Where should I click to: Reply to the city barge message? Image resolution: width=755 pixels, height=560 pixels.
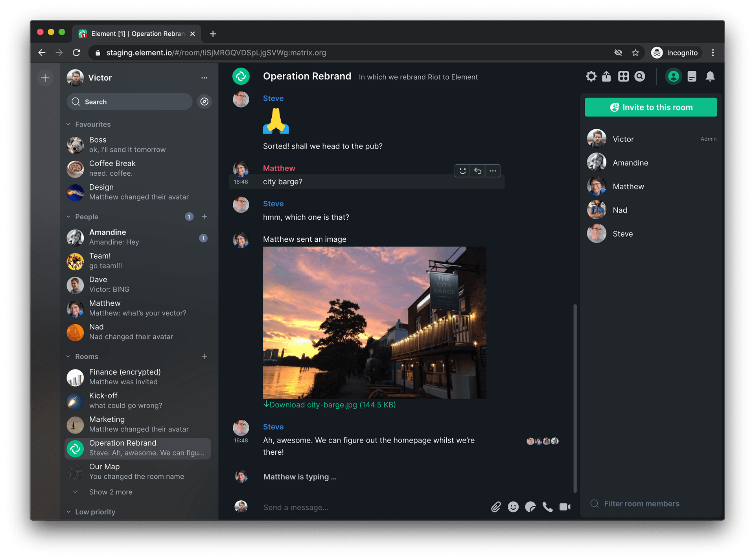tap(477, 171)
